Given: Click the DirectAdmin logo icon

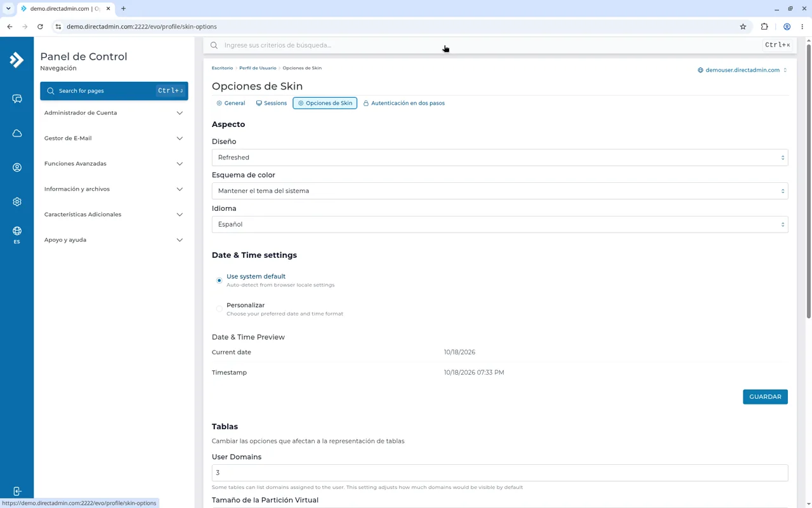Looking at the screenshot, I should coord(16,60).
